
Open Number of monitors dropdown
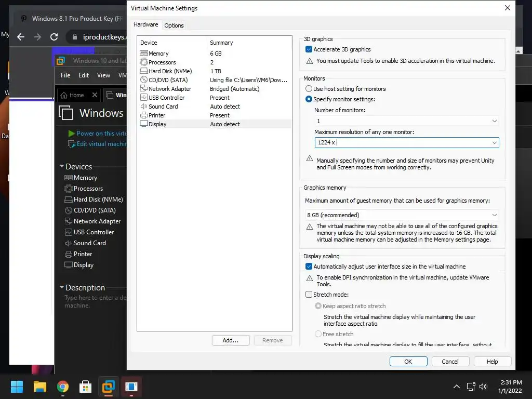407,121
